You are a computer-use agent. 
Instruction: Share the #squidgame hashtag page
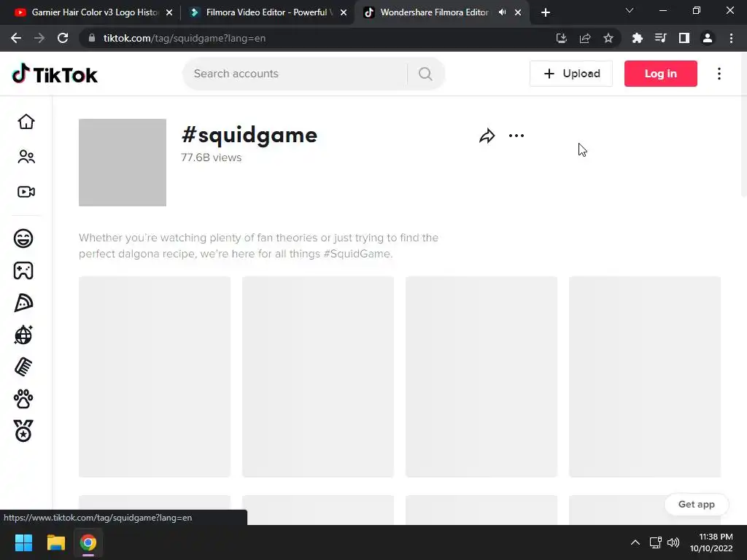[x=487, y=136]
